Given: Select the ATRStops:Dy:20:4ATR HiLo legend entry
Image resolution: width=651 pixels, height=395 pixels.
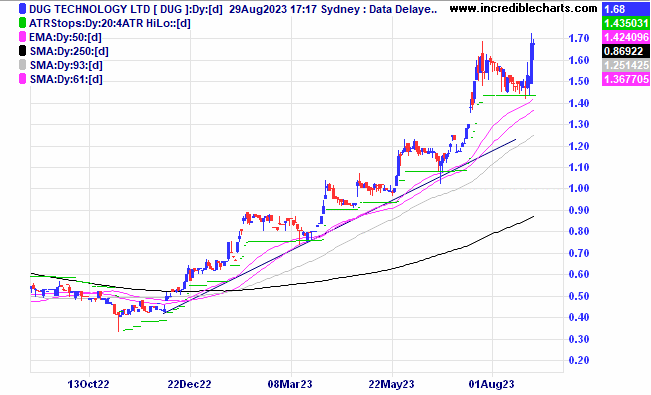Looking at the screenshot, I should point(110,23).
